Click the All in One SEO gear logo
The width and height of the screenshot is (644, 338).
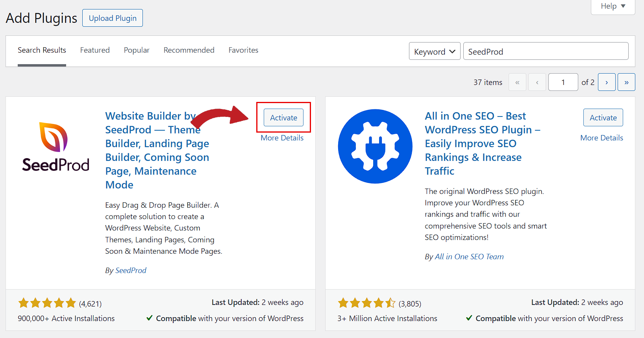[x=375, y=146]
